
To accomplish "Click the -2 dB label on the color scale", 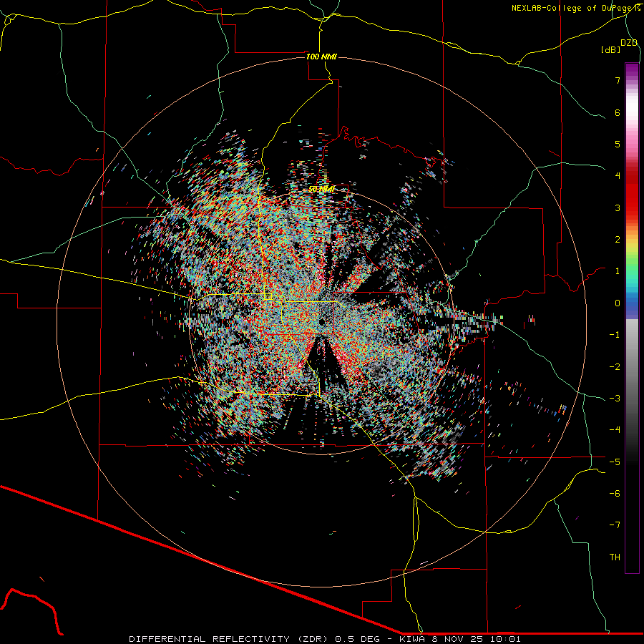I will pyautogui.click(x=615, y=367).
